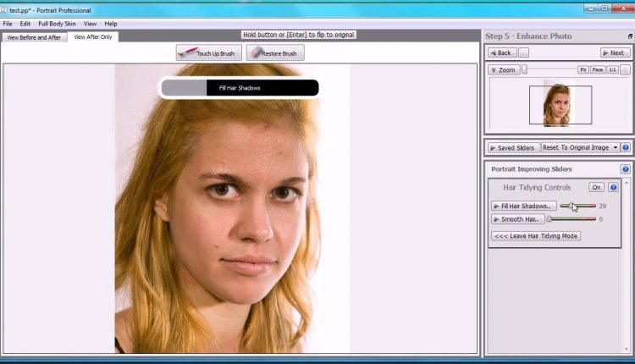Screen dimensions: 635x364
Task: Open help for Portrait Improving Sliders
Action: [626, 168]
